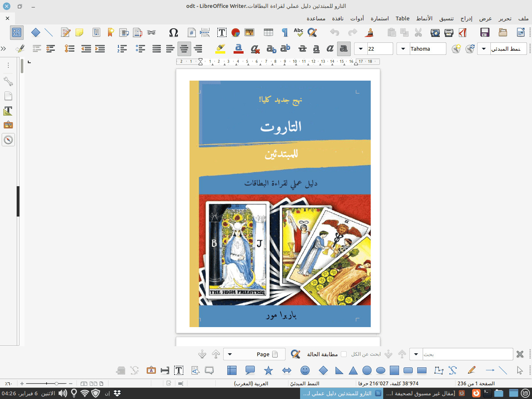Insert a chart using the pie icon
The height and width of the screenshot is (399, 532).
point(236,32)
